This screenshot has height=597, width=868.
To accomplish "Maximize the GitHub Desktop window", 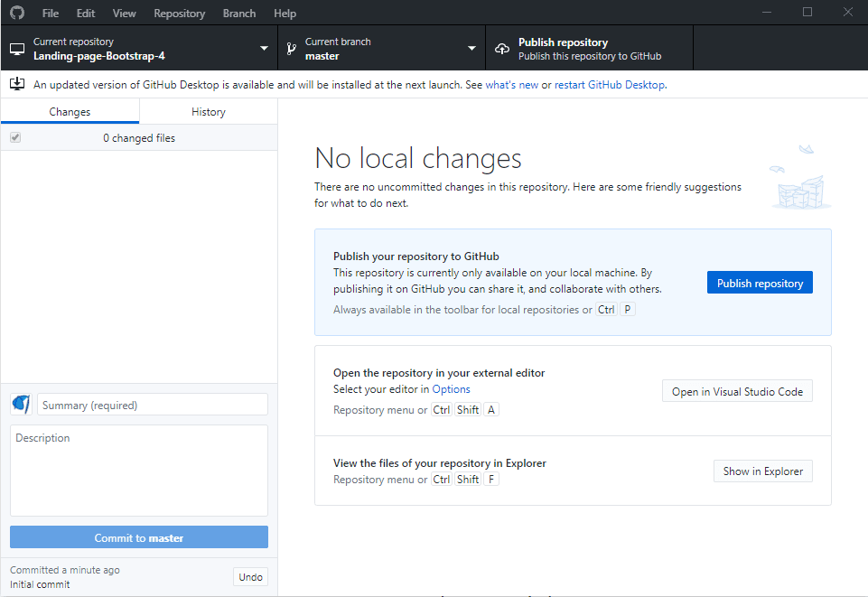I will click(807, 12).
